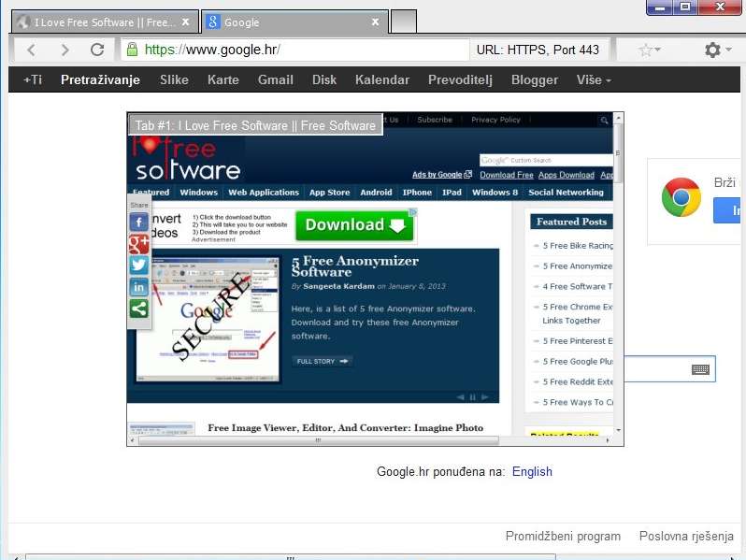
Task: Open Gmail in the Google bar
Action: point(276,79)
